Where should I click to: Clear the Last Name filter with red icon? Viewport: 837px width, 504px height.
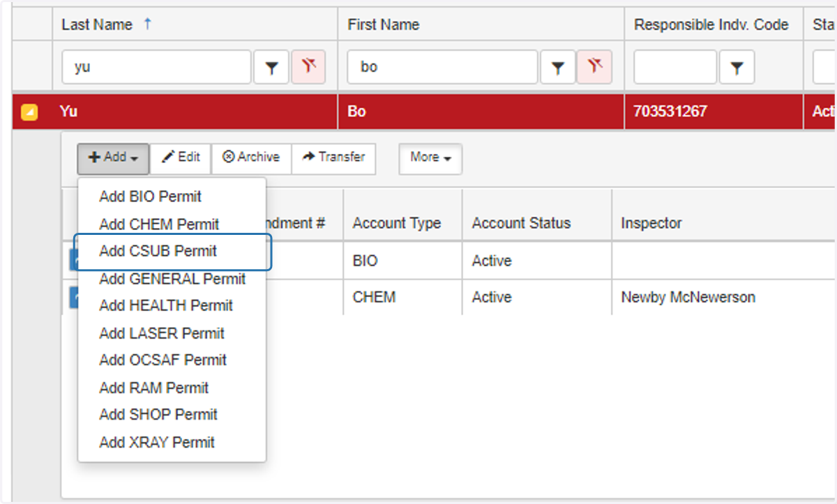(x=308, y=67)
